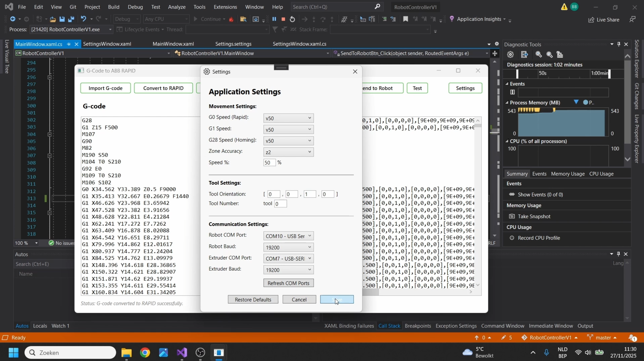Click Take Snapshot camera icon
This screenshot has width=644, height=361.
512,216
